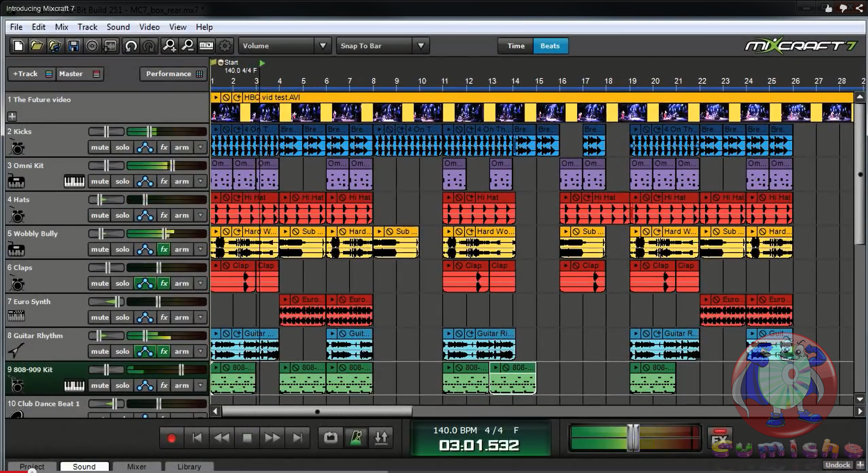
Task: Click synth keyboard icon on Euro Synth track
Action: 16,316
